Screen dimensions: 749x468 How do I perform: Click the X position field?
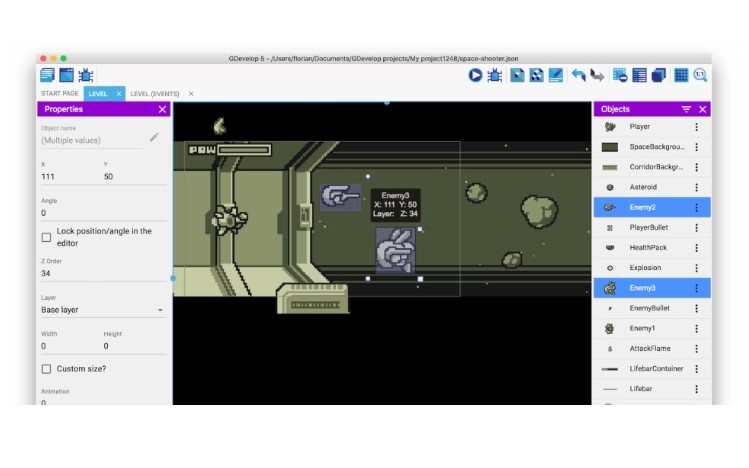point(71,177)
